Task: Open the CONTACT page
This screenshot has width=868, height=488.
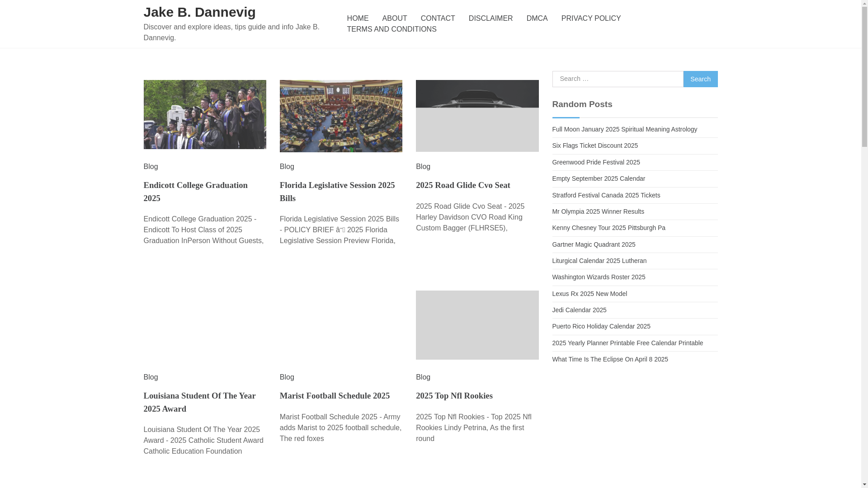Action: coord(438,19)
